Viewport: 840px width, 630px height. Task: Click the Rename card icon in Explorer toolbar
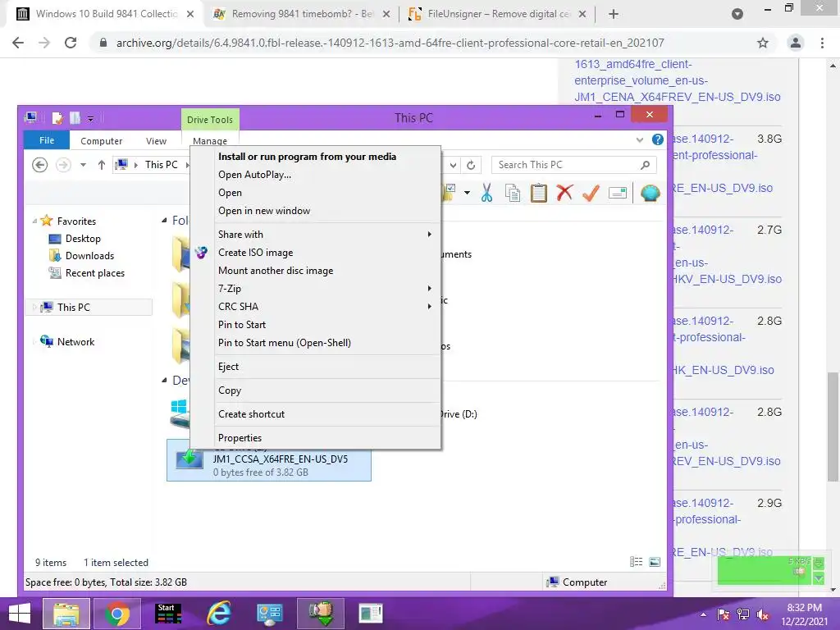[x=617, y=193]
